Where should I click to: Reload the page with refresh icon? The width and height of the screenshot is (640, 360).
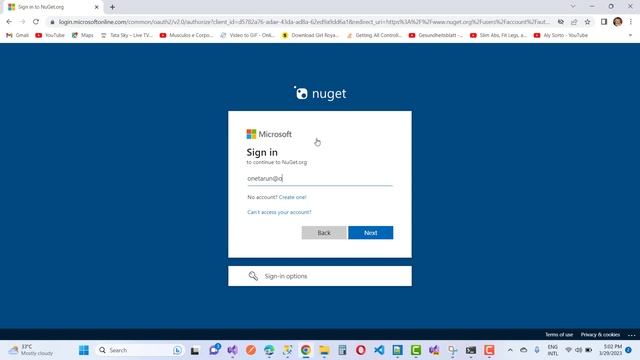36,22
